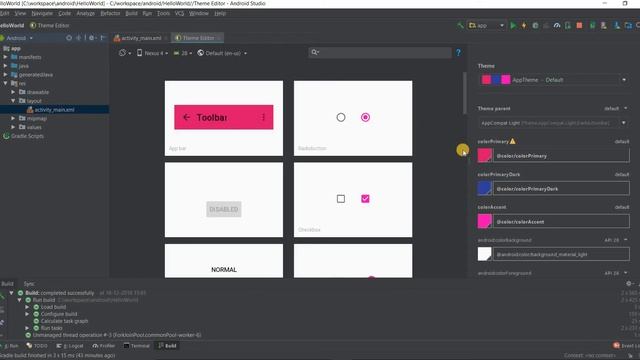Open Project Structure icon in toolbar
The height and width of the screenshot is (360, 640).
click(x=628, y=25)
